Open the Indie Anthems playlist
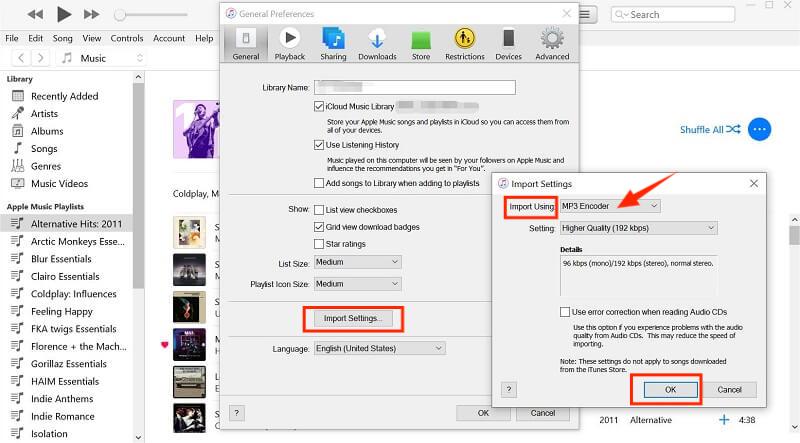800x443 pixels. [62, 399]
